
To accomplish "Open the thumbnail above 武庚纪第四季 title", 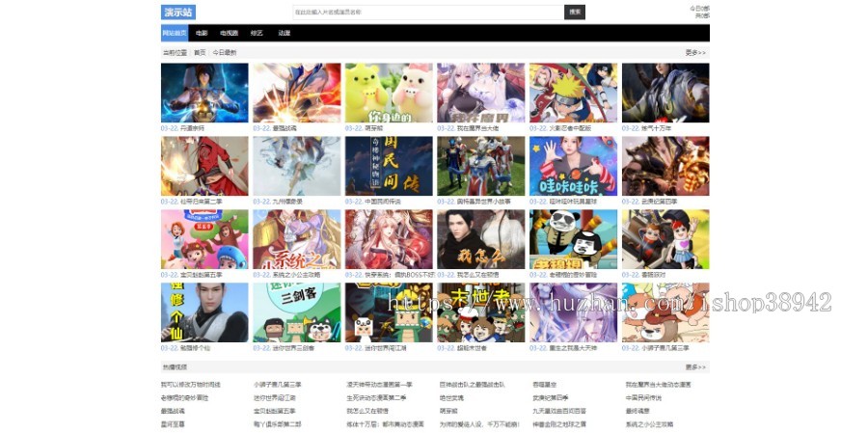I will pyautogui.click(x=665, y=166).
